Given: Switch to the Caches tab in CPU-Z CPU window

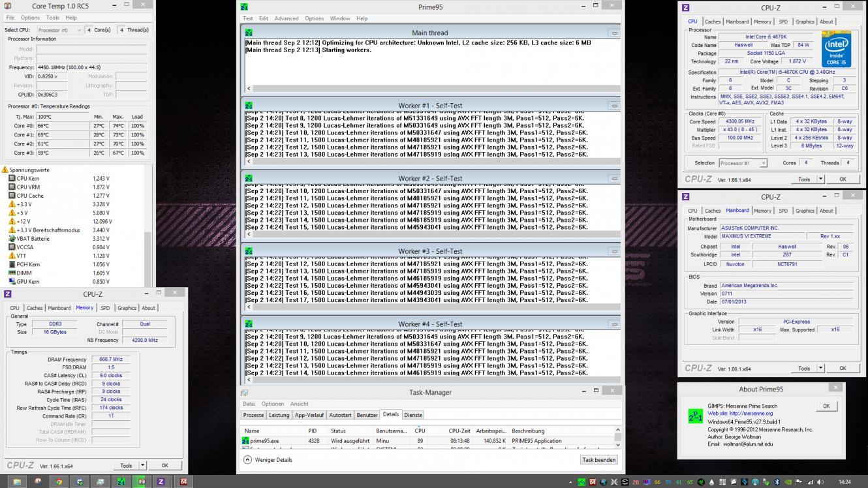Looking at the screenshot, I should tap(713, 22).
